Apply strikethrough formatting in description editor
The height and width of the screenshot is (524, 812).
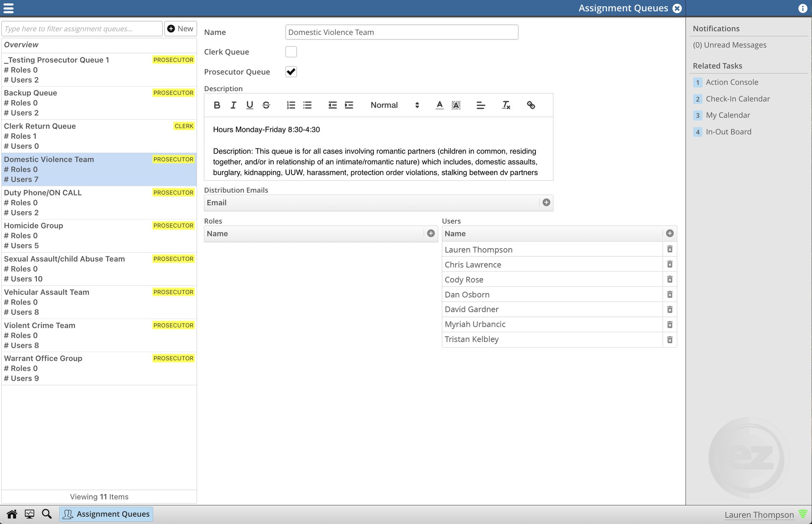click(x=266, y=105)
